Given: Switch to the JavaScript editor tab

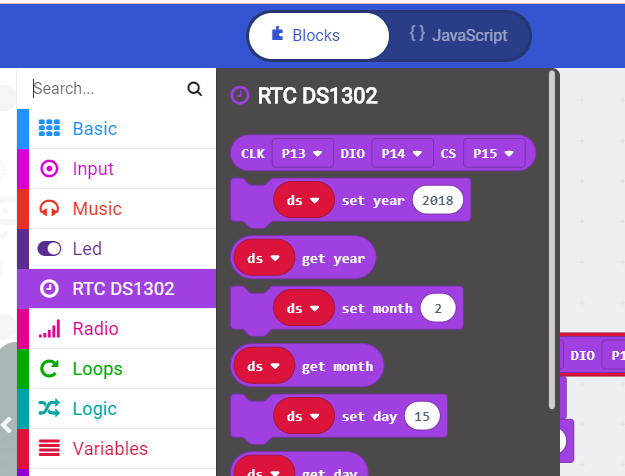Looking at the screenshot, I should tap(459, 35).
